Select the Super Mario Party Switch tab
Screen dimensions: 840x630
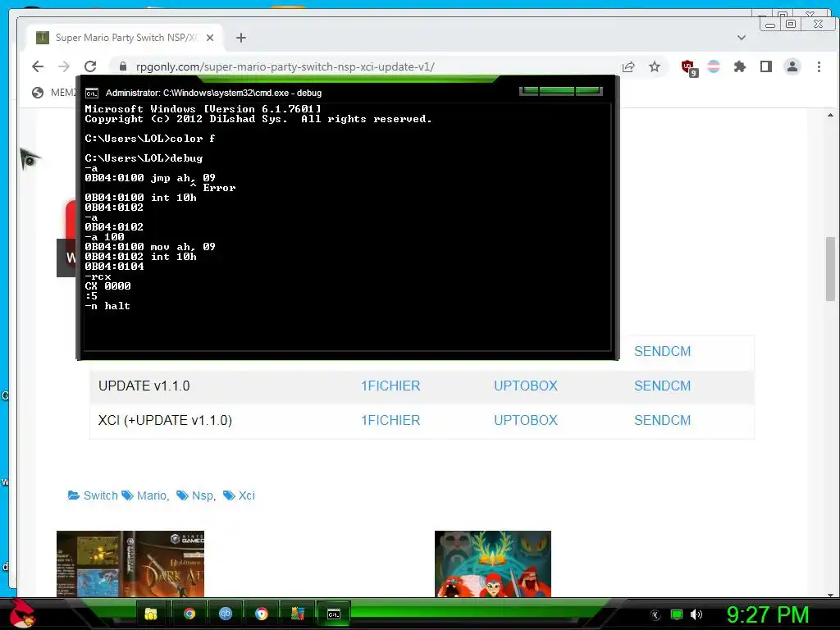coord(125,38)
